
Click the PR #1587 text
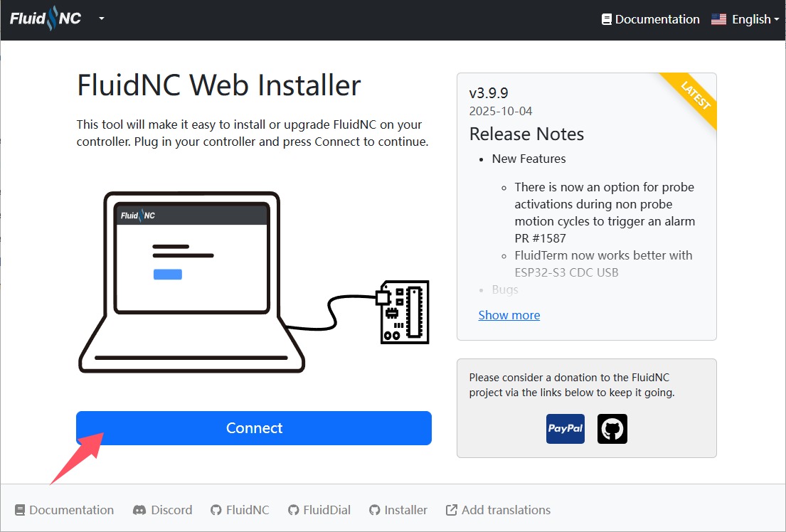click(540, 238)
